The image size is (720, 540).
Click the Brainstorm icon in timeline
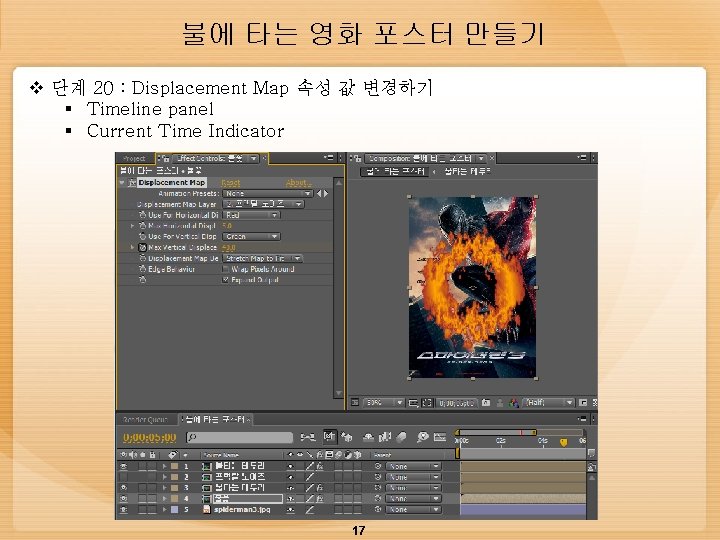click(x=422, y=437)
